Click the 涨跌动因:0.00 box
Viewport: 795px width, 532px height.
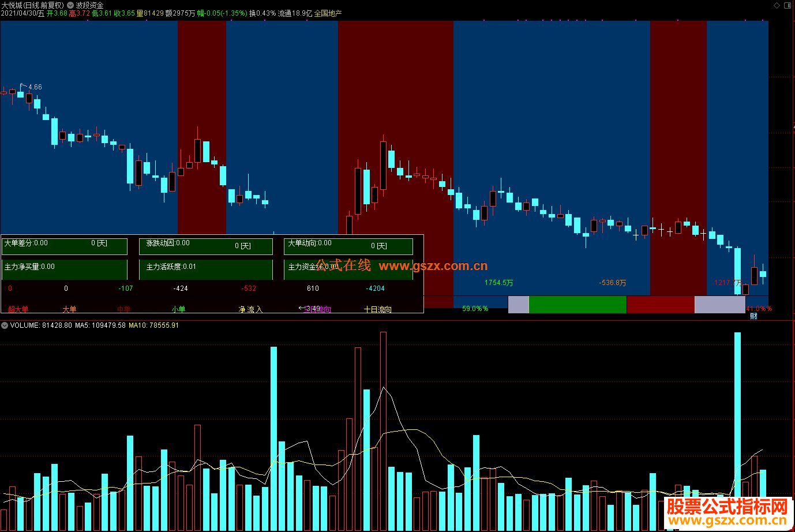pyautogui.click(x=206, y=246)
